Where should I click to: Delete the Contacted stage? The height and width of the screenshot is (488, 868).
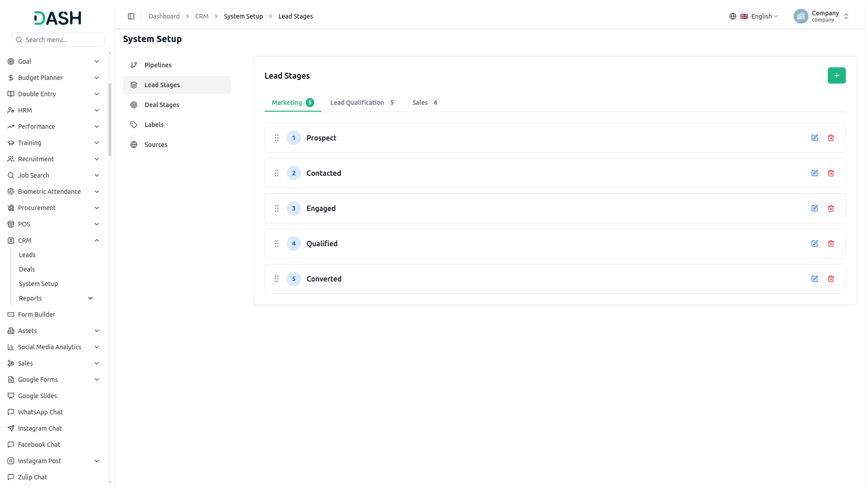[831, 173]
